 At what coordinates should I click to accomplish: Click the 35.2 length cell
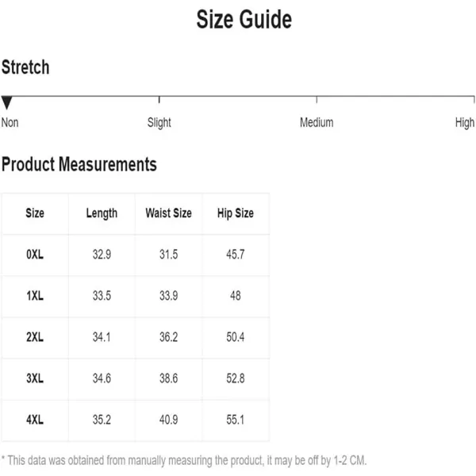[102, 420]
